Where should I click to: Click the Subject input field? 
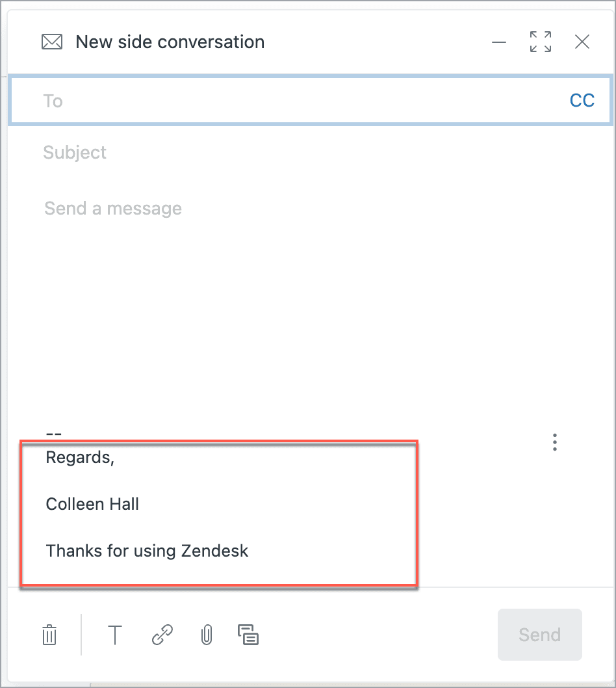click(260, 152)
